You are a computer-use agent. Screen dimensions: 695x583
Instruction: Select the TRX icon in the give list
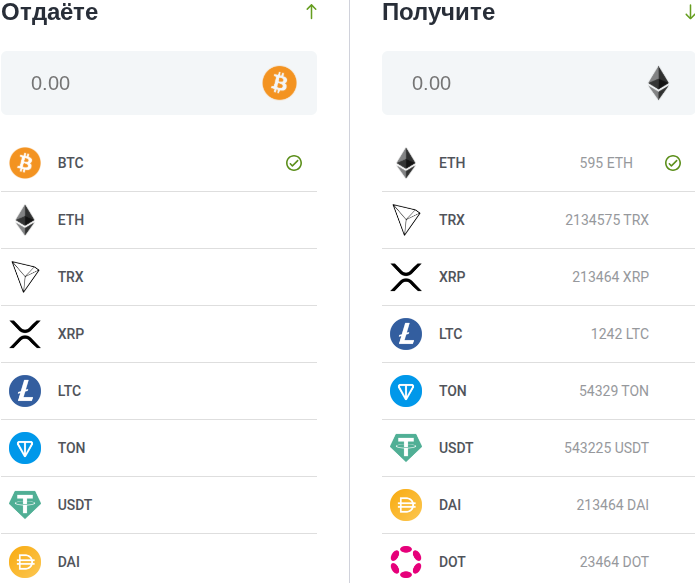click(x=25, y=277)
